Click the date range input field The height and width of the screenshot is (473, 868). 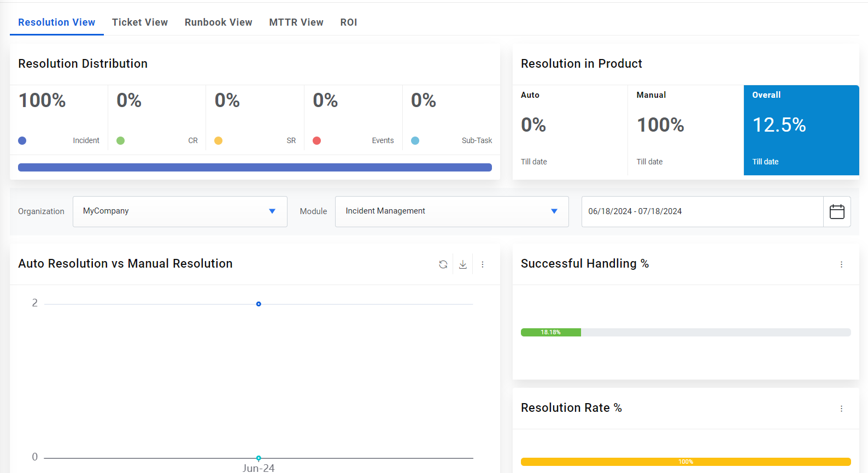click(x=702, y=211)
